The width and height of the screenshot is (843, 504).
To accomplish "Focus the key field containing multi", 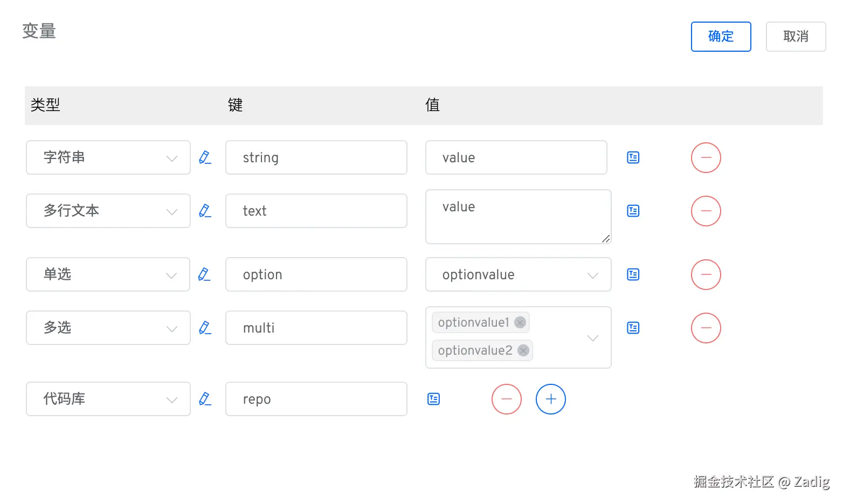I will pyautogui.click(x=316, y=328).
